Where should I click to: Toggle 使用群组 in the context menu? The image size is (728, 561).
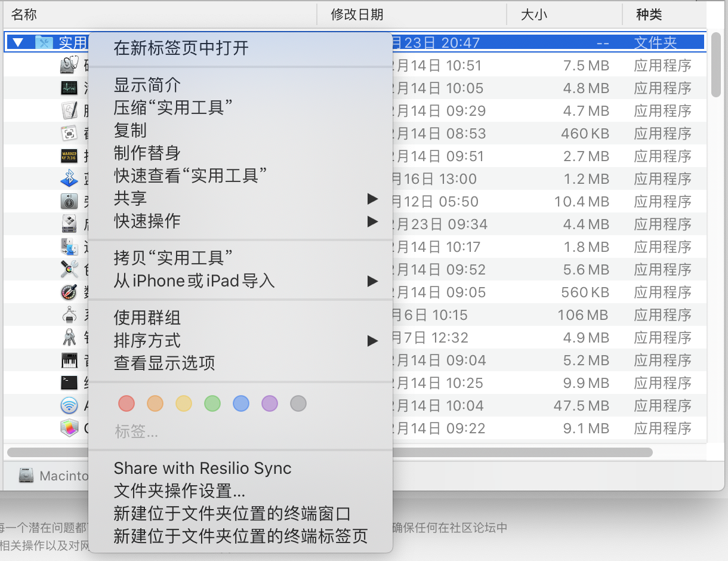[x=147, y=318]
